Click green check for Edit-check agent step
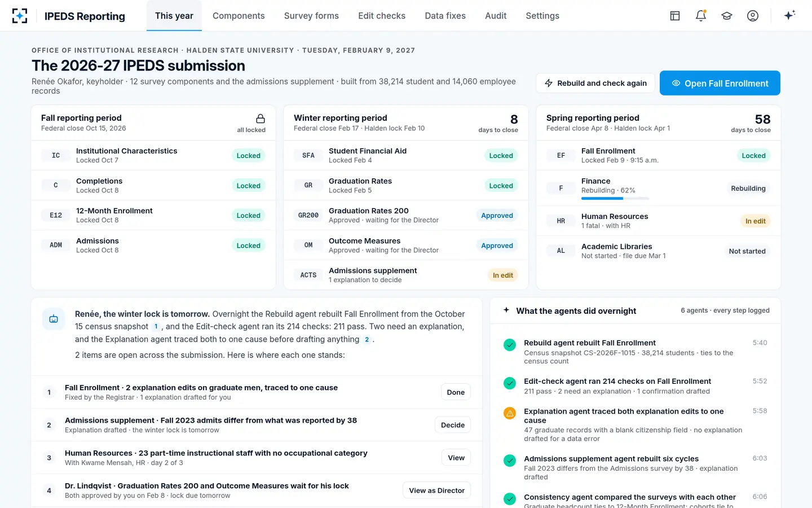The height and width of the screenshot is (508, 812). (x=510, y=383)
